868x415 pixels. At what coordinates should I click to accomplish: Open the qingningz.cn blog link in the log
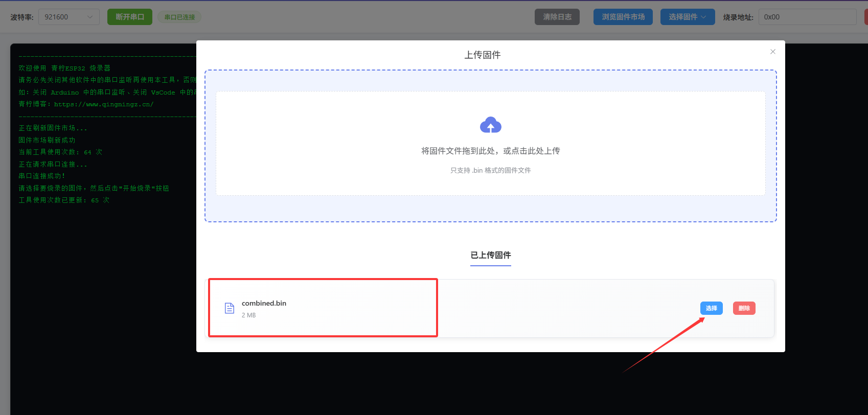pyautogui.click(x=103, y=104)
